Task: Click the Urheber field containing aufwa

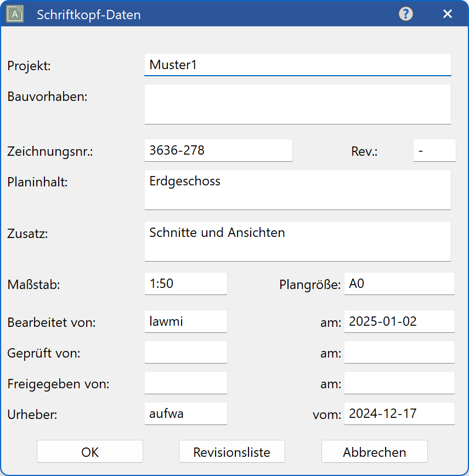Action: tap(185, 413)
